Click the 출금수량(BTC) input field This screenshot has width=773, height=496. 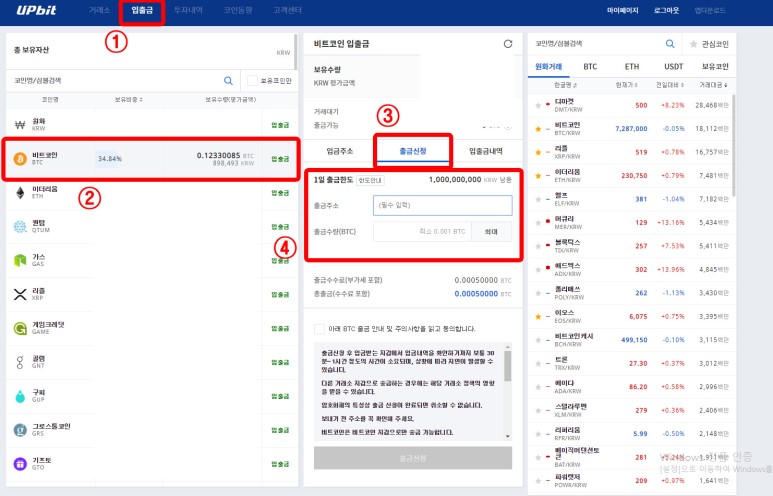coord(422,232)
